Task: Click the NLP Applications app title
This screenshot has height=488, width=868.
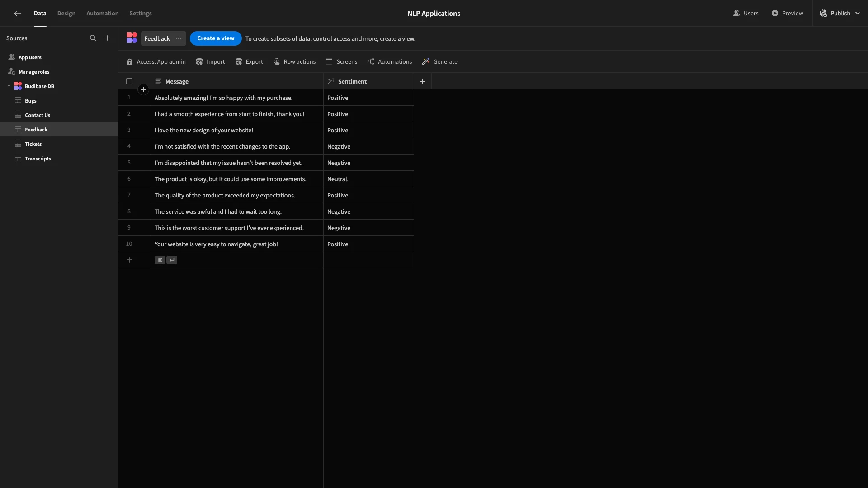Action: tap(434, 14)
